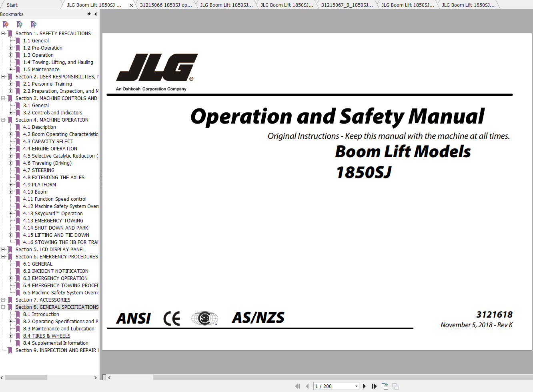Viewport: 533px width, 392px height.
Task: Jump to last page button
Action: pyautogui.click(x=375, y=386)
